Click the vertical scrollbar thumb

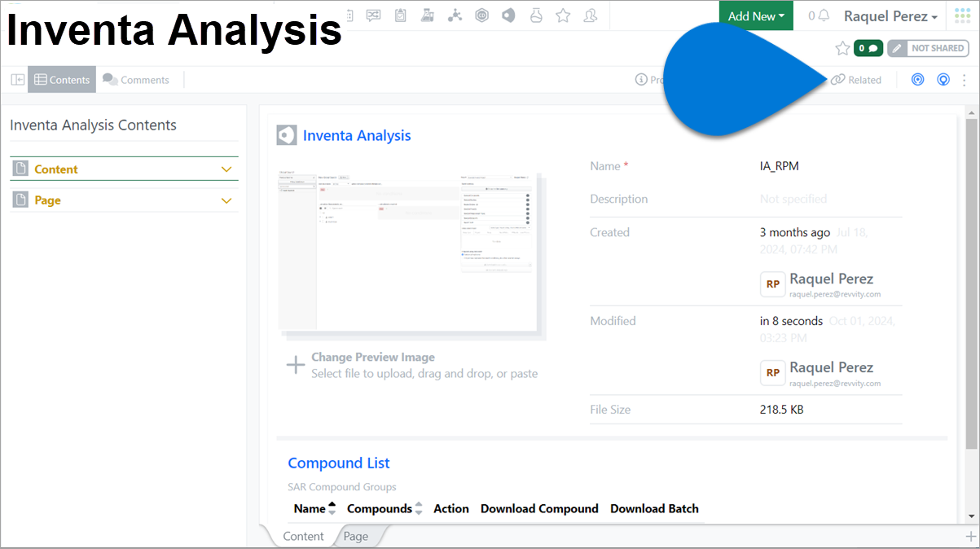[971, 283]
